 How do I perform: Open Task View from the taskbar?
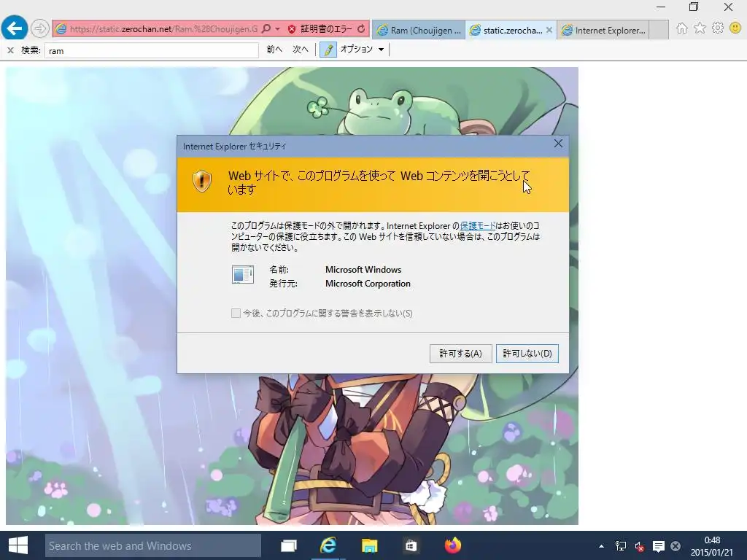click(289, 545)
